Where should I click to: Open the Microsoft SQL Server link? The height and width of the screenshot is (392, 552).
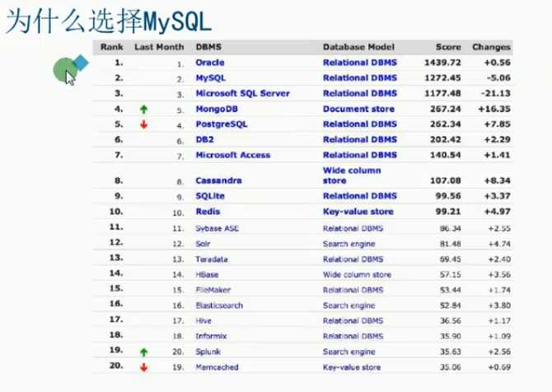coord(242,94)
